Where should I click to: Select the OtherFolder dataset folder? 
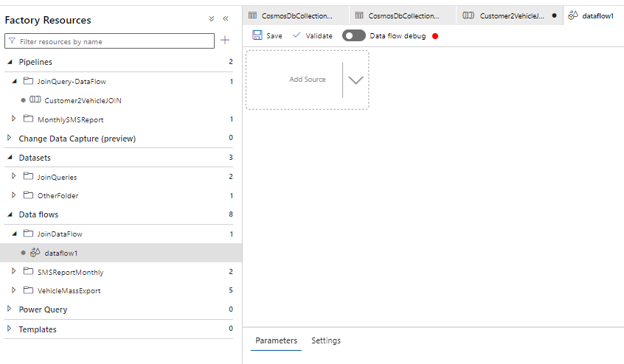(58, 196)
